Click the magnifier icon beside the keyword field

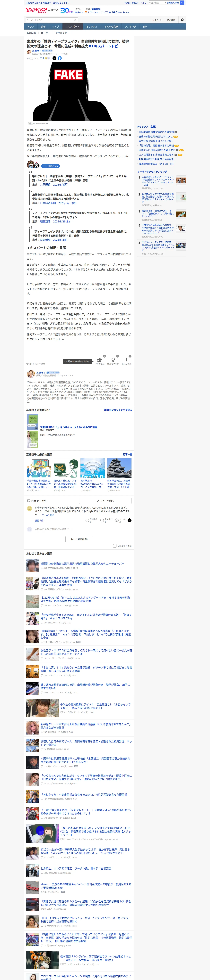(75, 20)
